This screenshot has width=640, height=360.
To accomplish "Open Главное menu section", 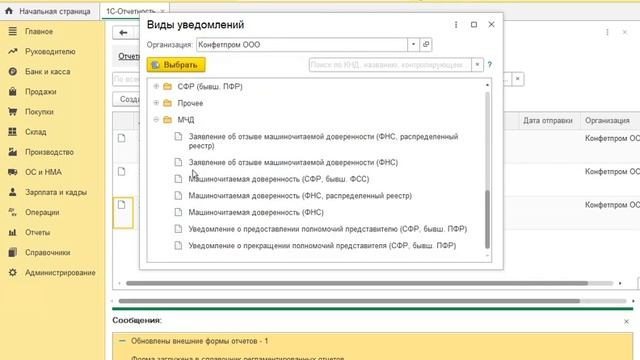I will 39,31.
